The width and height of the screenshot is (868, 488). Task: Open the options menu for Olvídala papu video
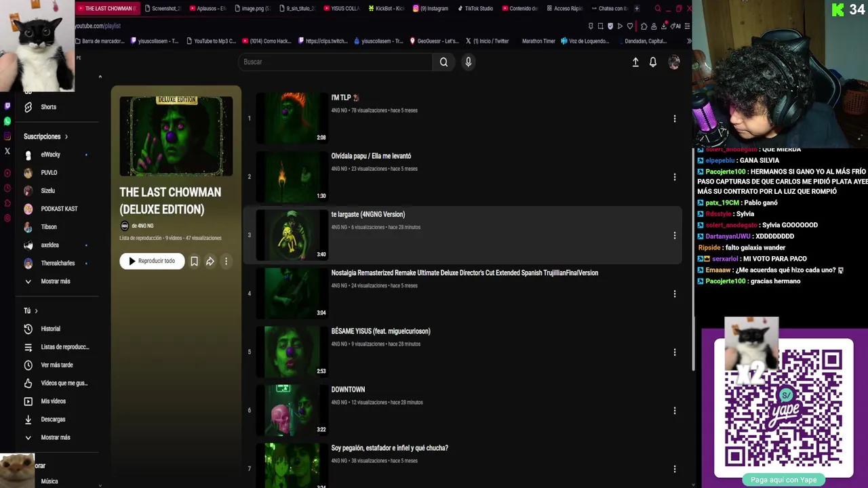[675, 177]
